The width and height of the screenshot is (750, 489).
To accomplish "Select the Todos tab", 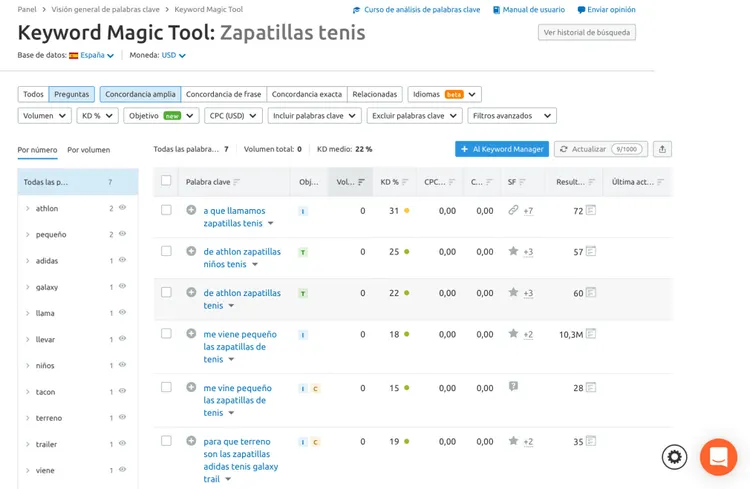I will 33,94.
